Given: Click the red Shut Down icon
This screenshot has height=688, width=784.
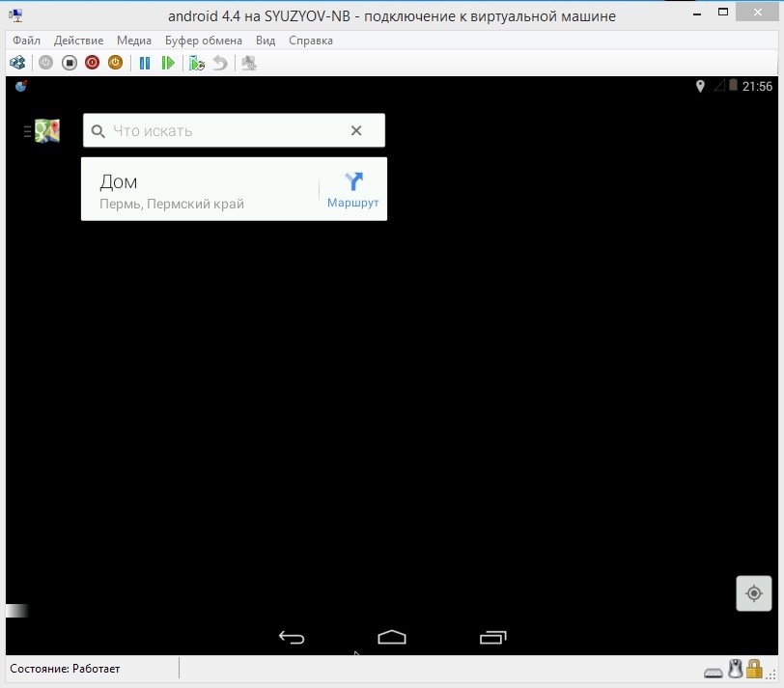Looking at the screenshot, I should pyautogui.click(x=92, y=63).
